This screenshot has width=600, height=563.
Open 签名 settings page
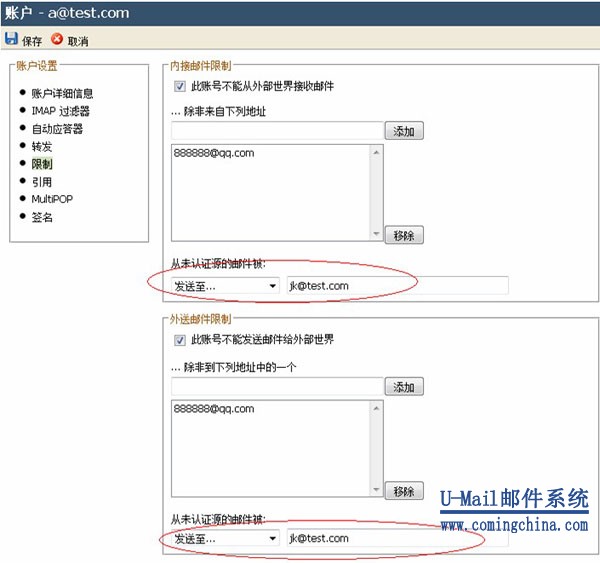pos(42,217)
